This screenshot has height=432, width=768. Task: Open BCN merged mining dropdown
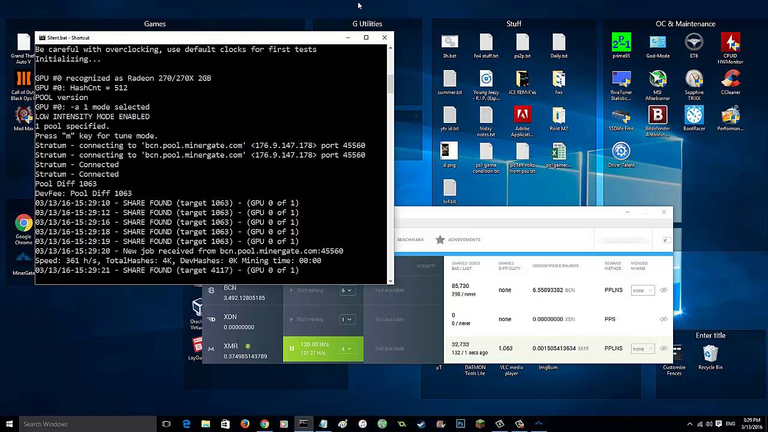coord(642,290)
